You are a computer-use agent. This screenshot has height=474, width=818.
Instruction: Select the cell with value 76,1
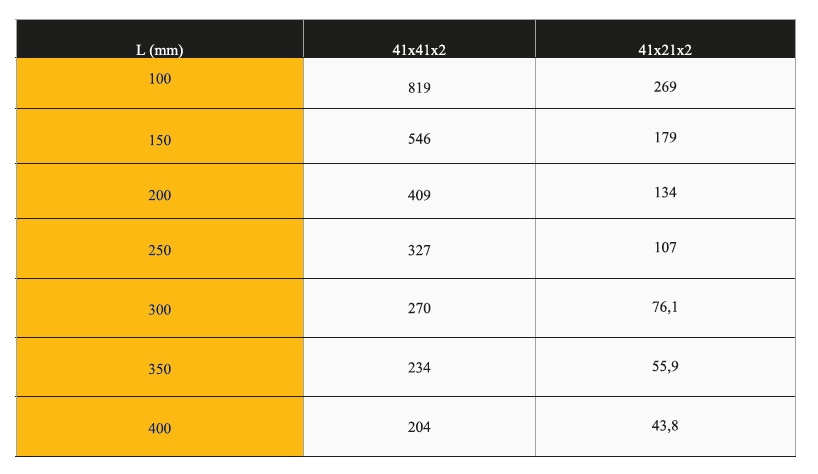click(665, 308)
